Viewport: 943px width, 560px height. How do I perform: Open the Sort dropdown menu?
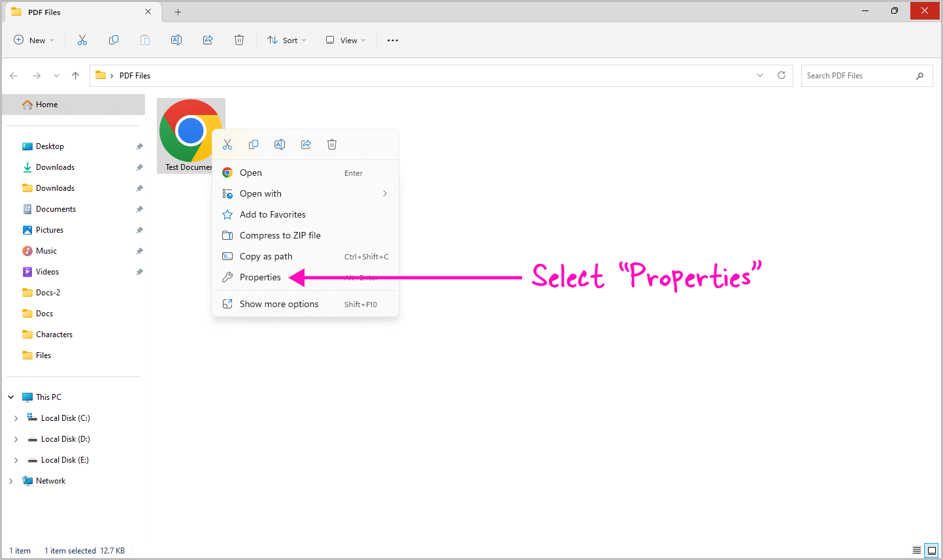click(x=287, y=40)
